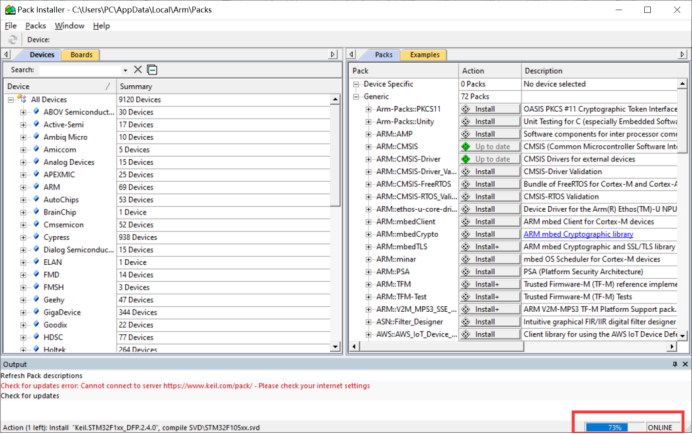
Task: Click install icon in ASN::Filter_Designer row
Action: (466, 322)
